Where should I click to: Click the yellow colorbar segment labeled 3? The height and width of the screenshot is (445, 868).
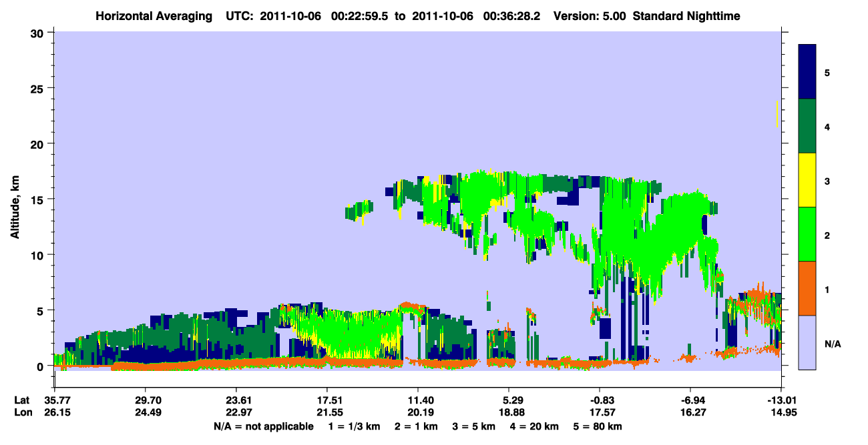(x=807, y=180)
